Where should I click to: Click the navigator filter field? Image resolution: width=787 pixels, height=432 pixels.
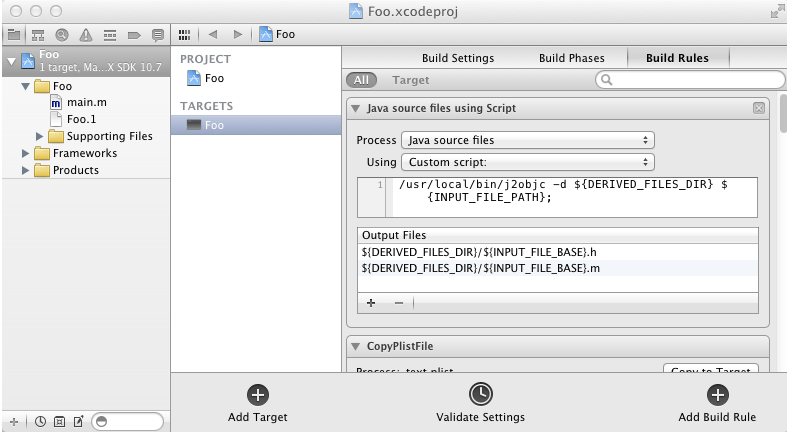click(x=127, y=421)
